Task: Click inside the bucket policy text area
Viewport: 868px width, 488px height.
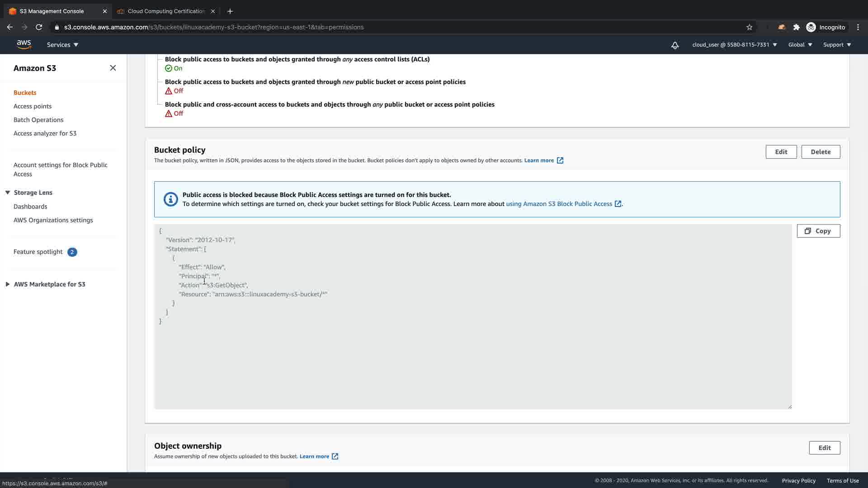Action: (472, 352)
